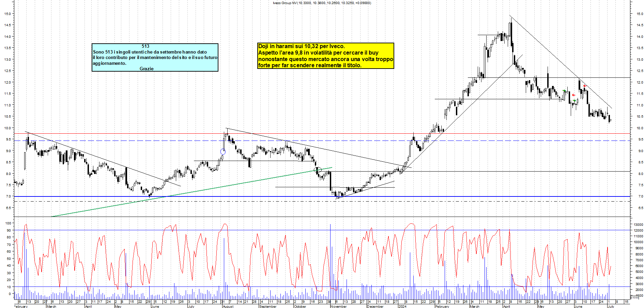Image resolution: width=644 pixels, height=308 pixels.
Task: Click the black circle marker on the green trendline
Action: [x=317, y=170]
